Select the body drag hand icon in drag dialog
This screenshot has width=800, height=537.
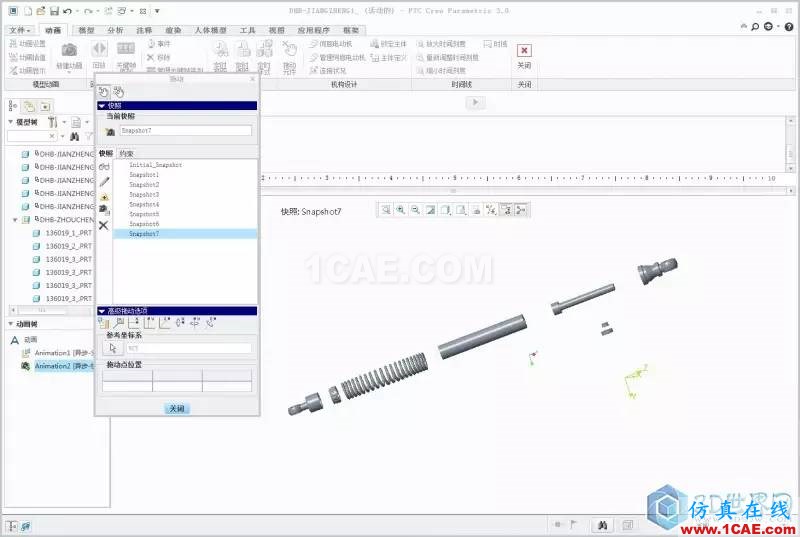coord(118,92)
